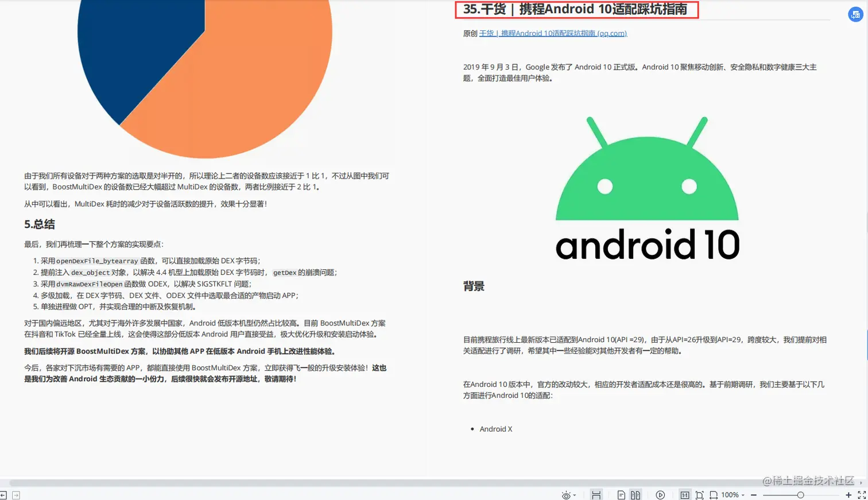Open the 携程Android 10适配踩坑指南 (qq.com) link
This screenshot has width=868, height=500.
(x=553, y=33)
